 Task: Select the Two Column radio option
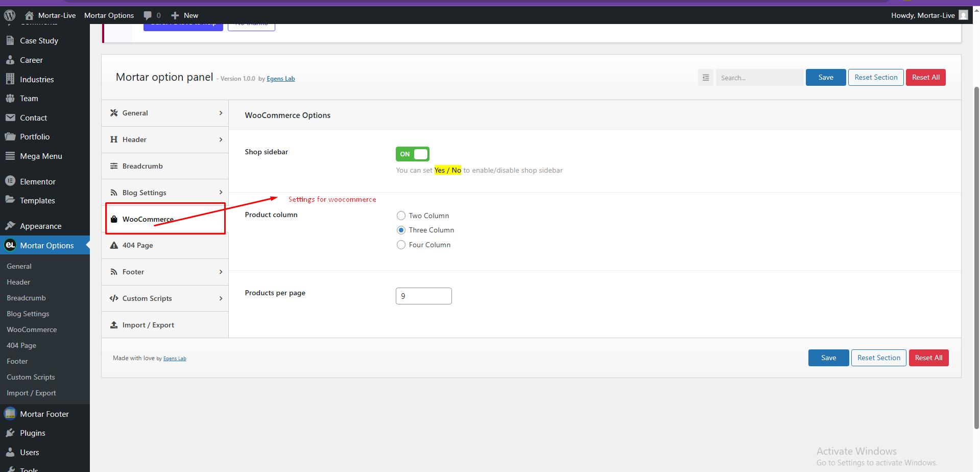click(x=401, y=216)
